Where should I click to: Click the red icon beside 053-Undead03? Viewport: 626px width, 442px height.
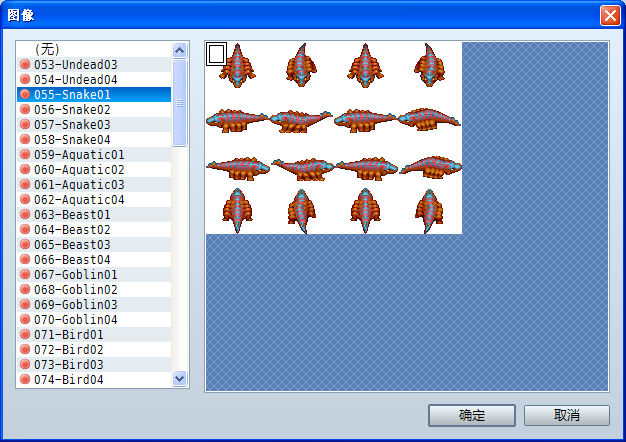point(25,64)
